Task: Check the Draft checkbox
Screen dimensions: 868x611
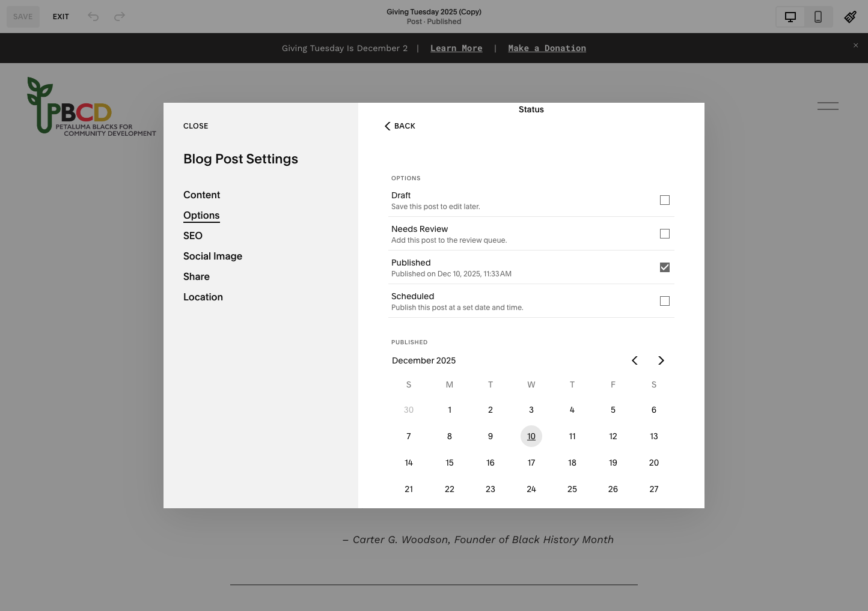Action: pos(665,200)
